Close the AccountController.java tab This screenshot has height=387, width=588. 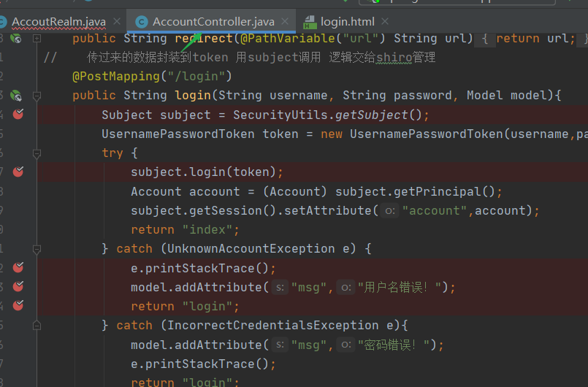[285, 21]
